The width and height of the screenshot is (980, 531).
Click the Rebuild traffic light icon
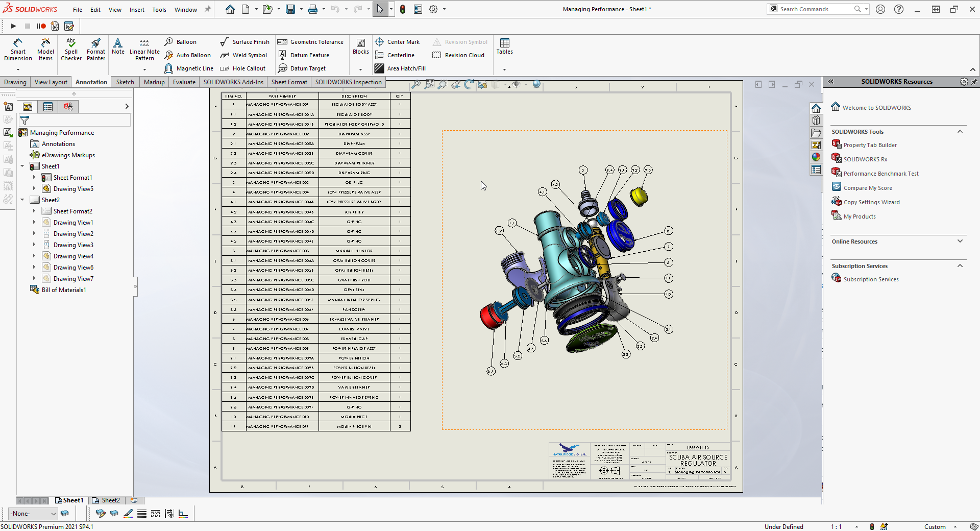[x=403, y=9]
